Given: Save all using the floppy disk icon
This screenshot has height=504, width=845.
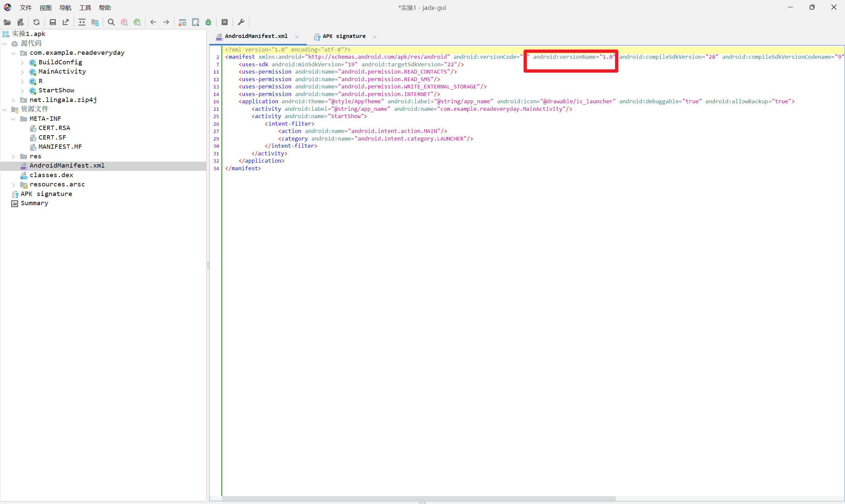Looking at the screenshot, I should pos(53,22).
